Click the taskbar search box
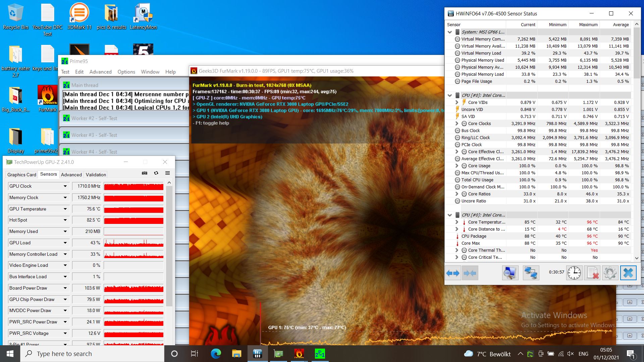 tap(92, 354)
